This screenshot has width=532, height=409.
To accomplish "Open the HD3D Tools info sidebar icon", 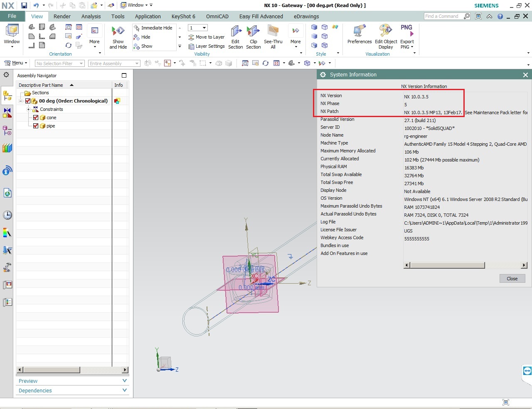I will pyautogui.click(x=7, y=171).
